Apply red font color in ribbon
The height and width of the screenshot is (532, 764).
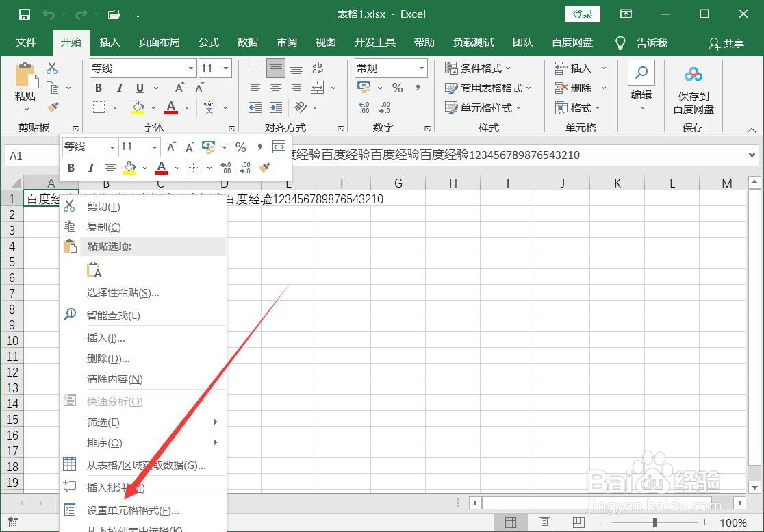click(x=171, y=107)
